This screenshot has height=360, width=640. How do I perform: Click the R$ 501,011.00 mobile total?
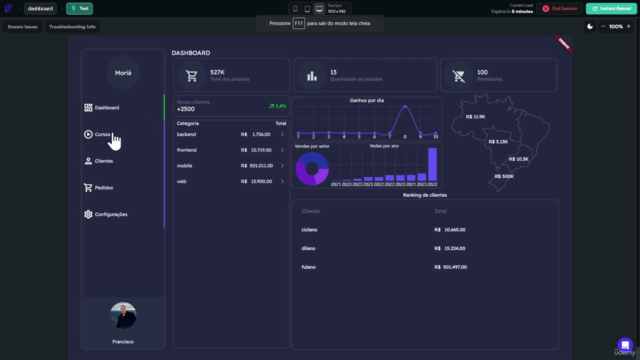click(257, 166)
